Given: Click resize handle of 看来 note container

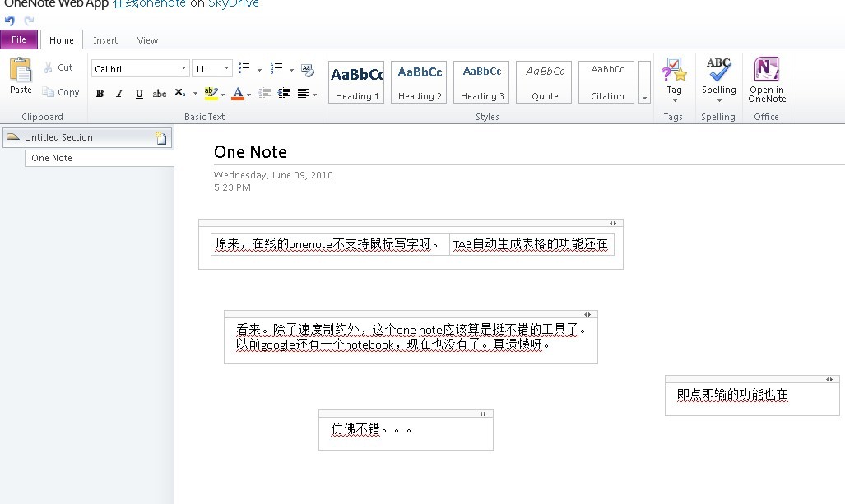Looking at the screenshot, I should (587, 314).
